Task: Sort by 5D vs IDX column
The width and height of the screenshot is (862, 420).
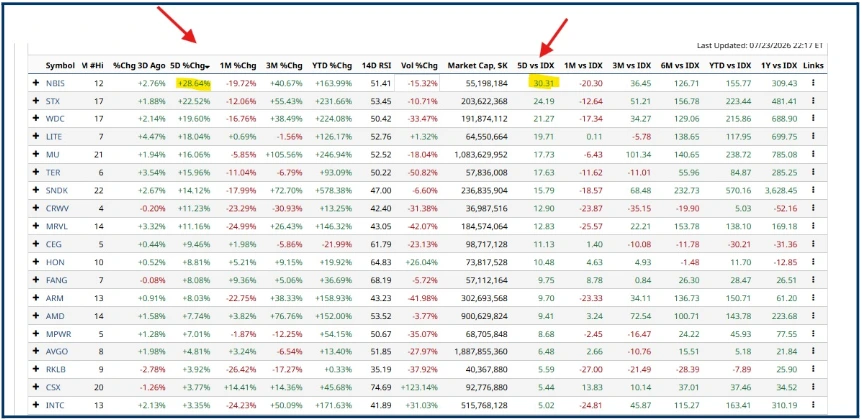Action: tap(536, 65)
